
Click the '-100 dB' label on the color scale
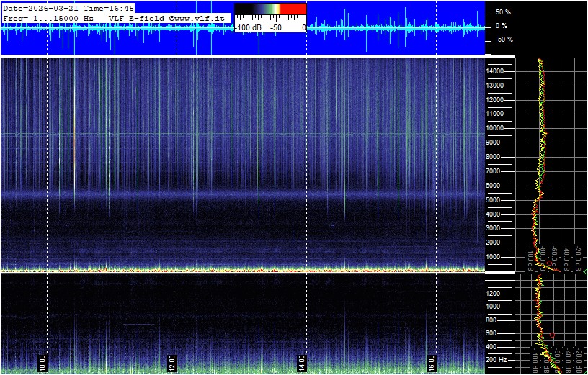247,28
